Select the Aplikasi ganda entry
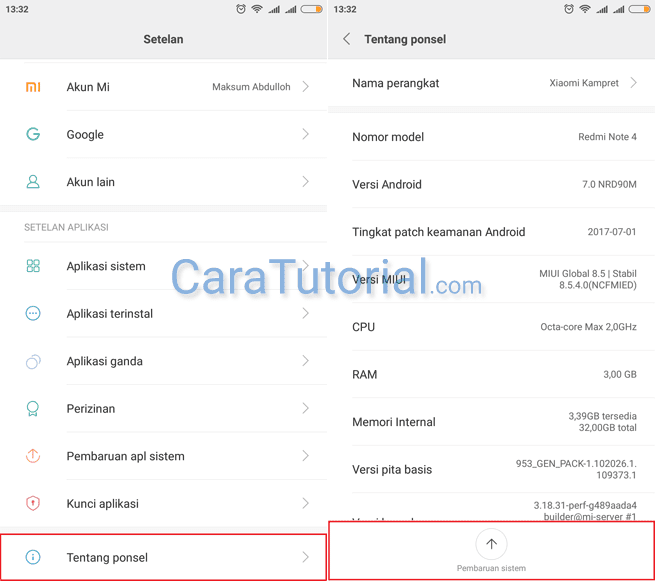This screenshot has height=581, width=655. 163,361
